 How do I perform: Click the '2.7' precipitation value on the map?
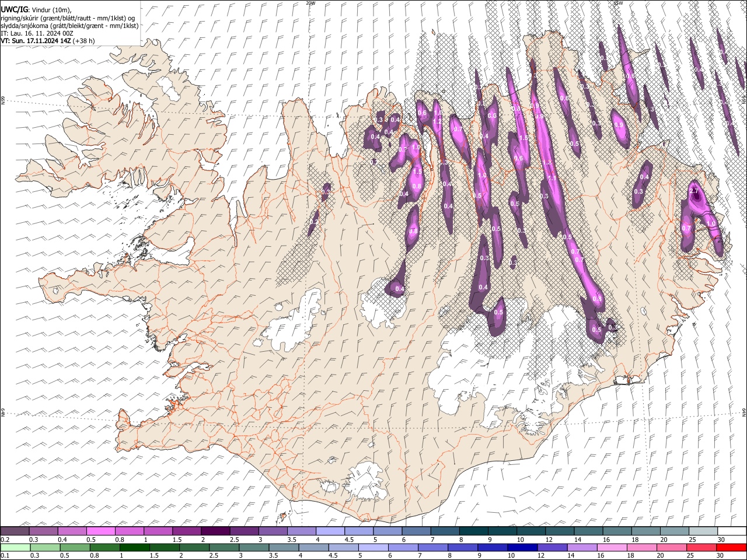pyautogui.click(x=694, y=191)
